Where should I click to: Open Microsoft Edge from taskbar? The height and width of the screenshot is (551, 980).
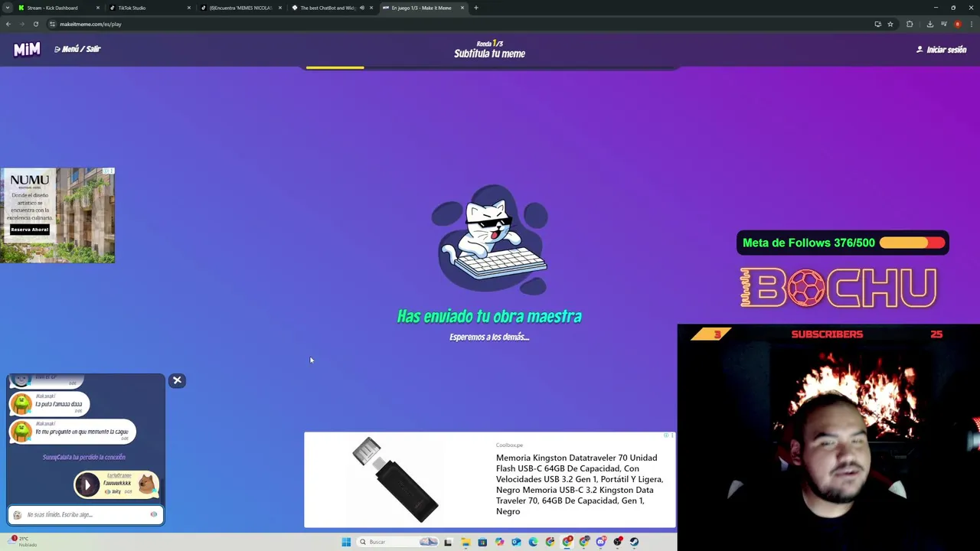(x=533, y=542)
